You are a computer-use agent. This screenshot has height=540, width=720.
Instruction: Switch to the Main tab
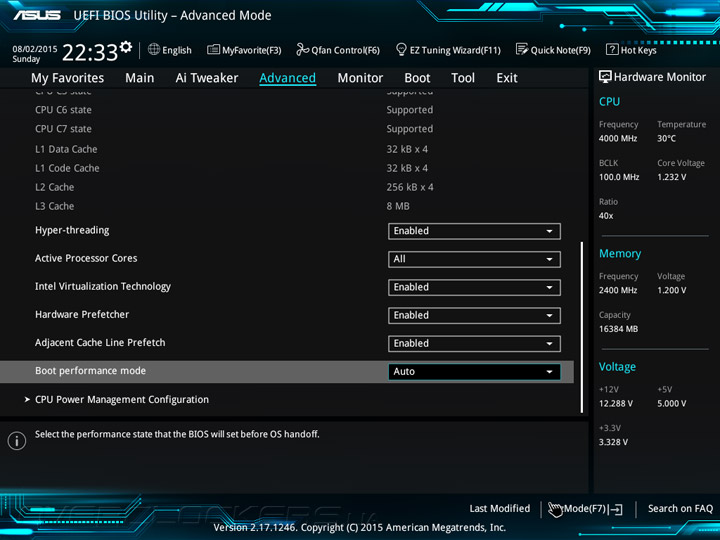pos(140,78)
